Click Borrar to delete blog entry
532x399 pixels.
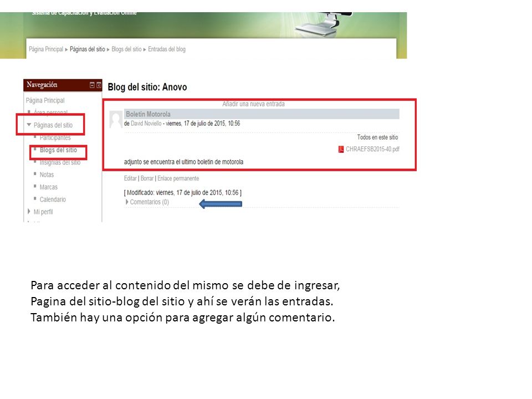pos(147,178)
